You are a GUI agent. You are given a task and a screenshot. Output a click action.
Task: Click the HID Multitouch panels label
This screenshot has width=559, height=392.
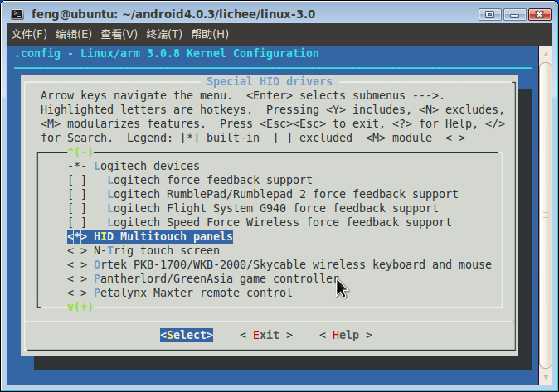click(163, 237)
